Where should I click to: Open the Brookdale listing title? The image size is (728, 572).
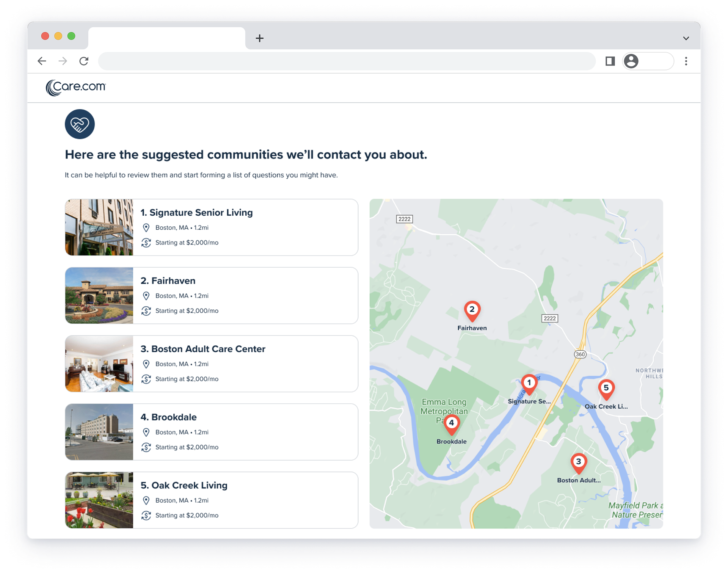click(x=168, y=417)
